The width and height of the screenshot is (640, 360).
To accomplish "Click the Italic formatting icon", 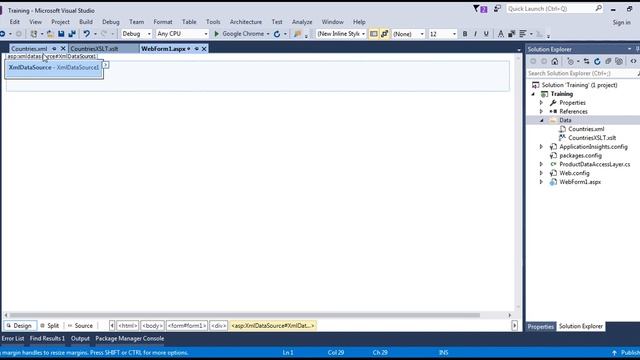I will pyautogui.click(x=475, y=34).
